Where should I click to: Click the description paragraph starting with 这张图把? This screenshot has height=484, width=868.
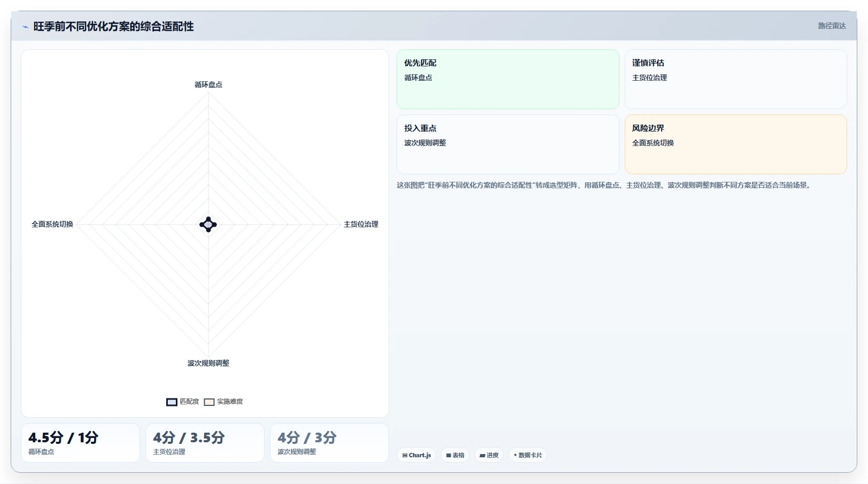click(x=604, y=185)
